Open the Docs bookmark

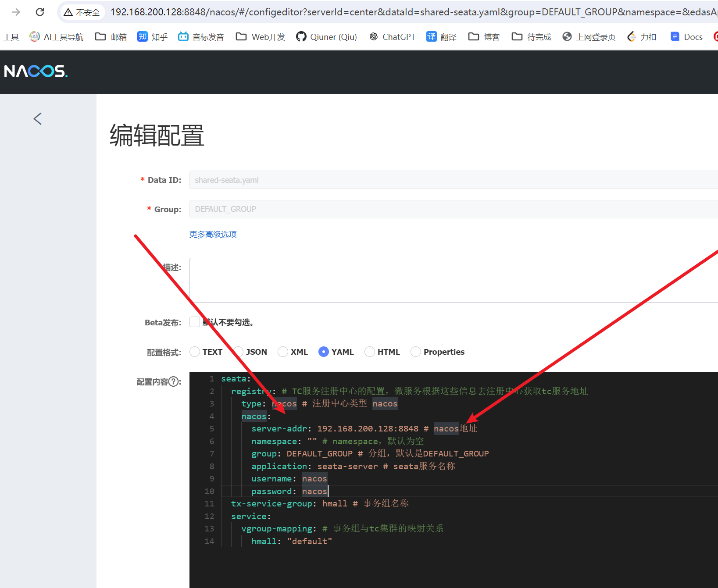(x=686, y=37)
